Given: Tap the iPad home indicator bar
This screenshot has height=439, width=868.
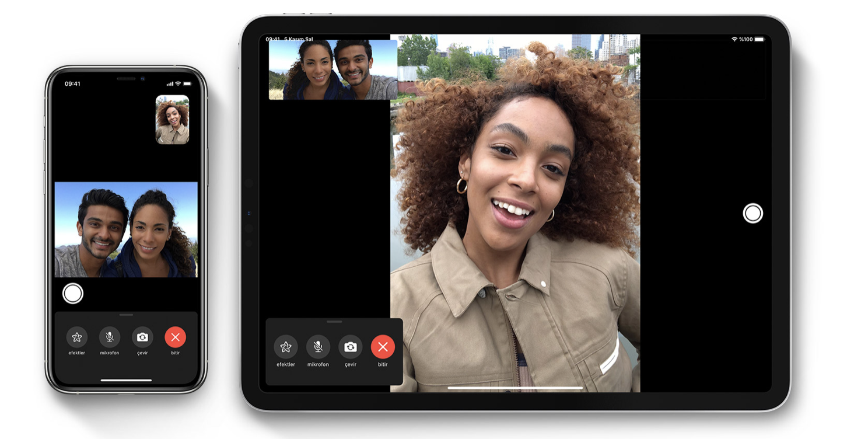Looking at the screenshot, I should (x=515, y=388).
